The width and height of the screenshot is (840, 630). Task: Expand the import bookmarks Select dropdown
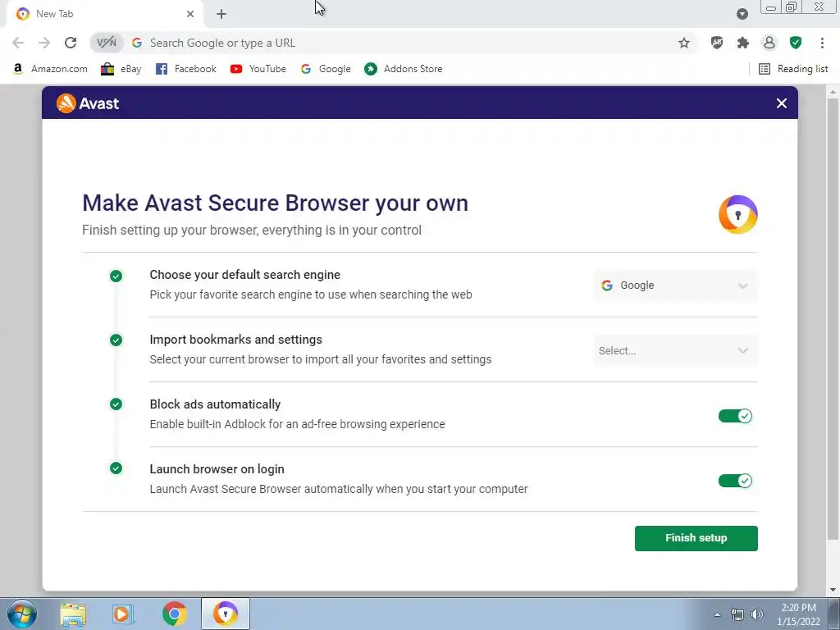point(675,351)
